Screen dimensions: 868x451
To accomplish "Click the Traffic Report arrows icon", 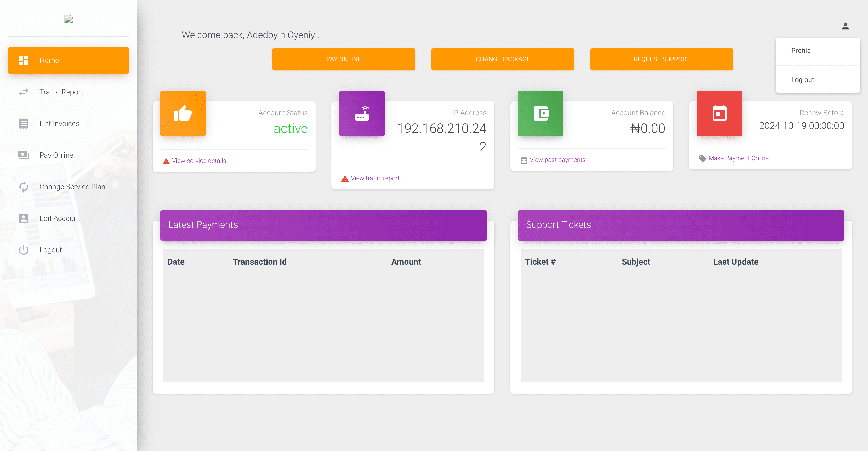I will (24, 92).
